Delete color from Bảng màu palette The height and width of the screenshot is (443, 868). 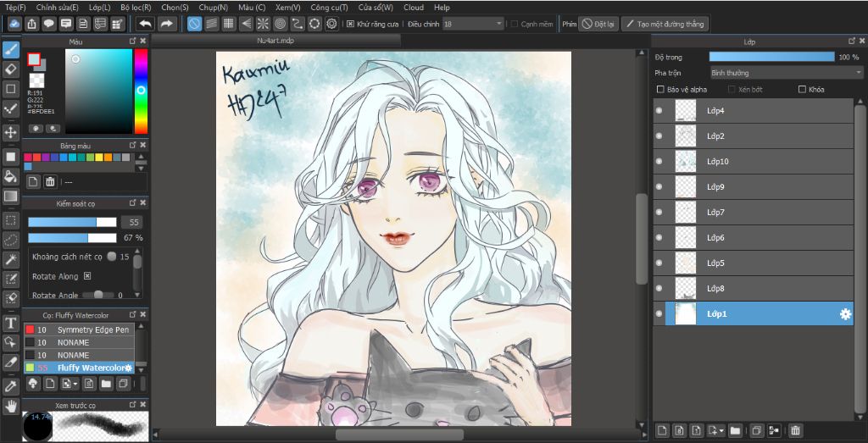click(x=50, y=181)
